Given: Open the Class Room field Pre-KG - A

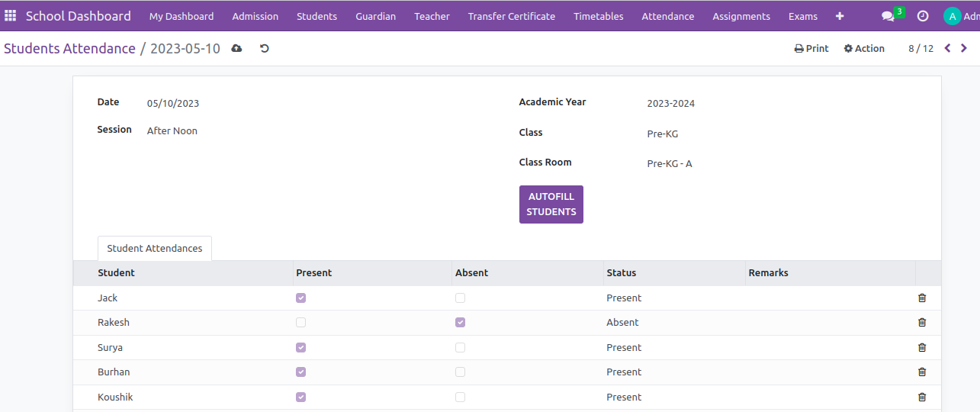Looking at the screenshot, I should click(x=670, y=164).
